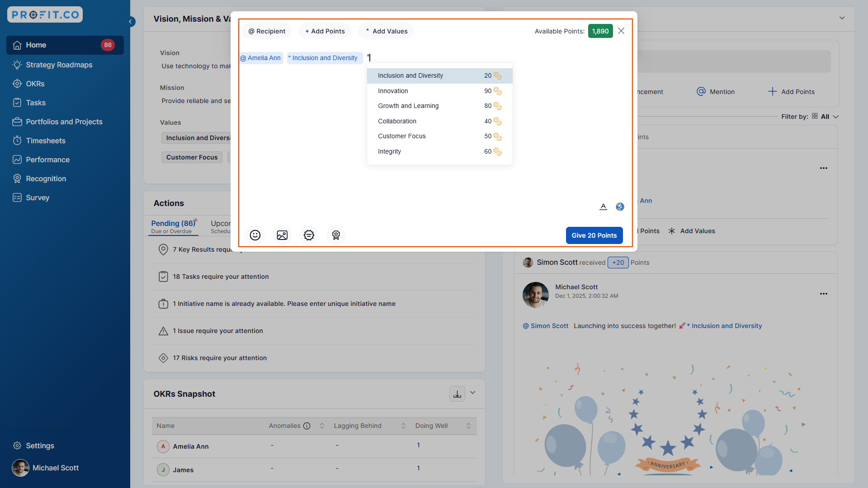Open the more options menu on Michael Scott post
Viewport: 868px width, 488px height.
coord(823,294)
